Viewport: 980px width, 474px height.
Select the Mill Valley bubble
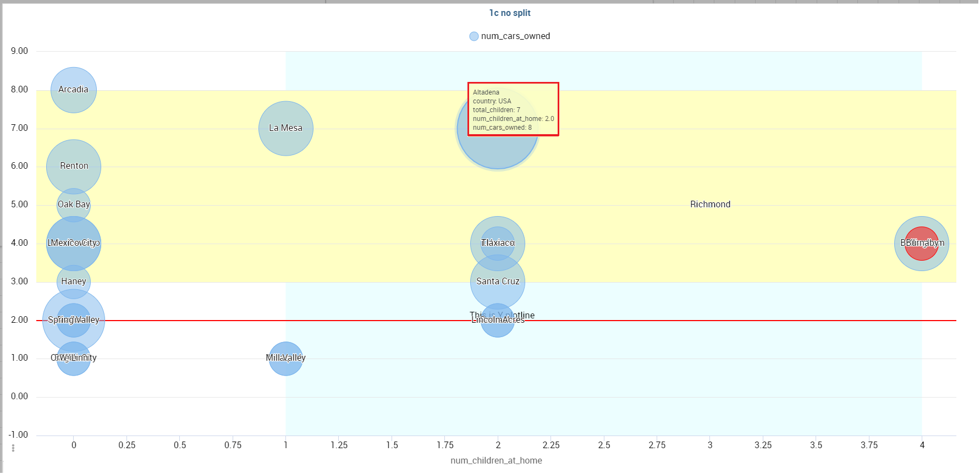286,359
